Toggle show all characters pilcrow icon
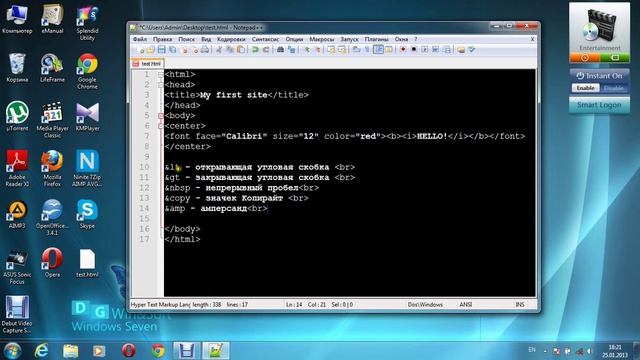 (x=367, y=49)
